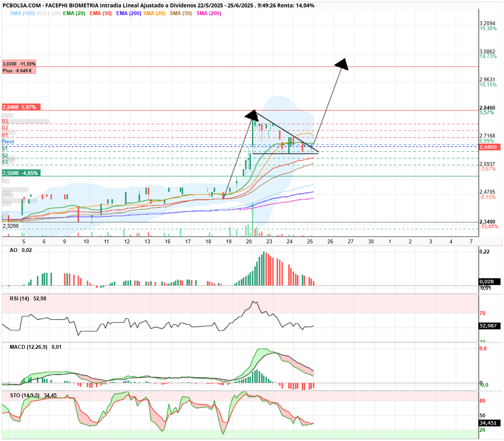Click the PCBOLSA.COM FACEPHI BIOMETRIA chart title
Viewport: 504px width, 441px height.
(x=158, y=5)
